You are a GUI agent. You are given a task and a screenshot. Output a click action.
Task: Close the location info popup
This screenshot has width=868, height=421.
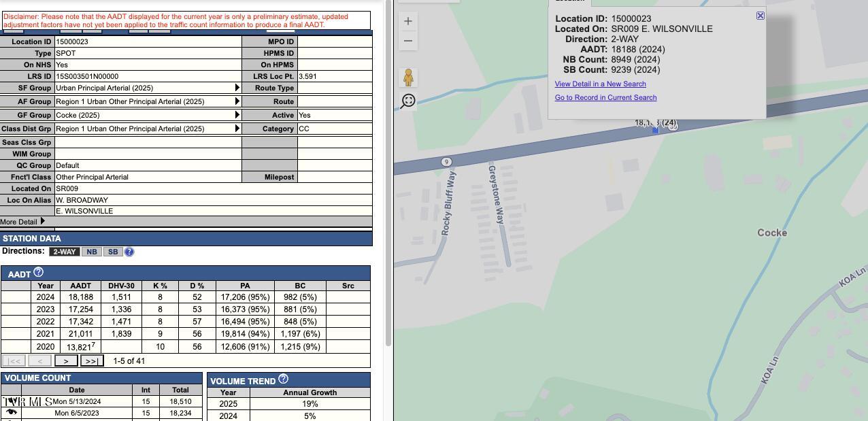point(761,16)
